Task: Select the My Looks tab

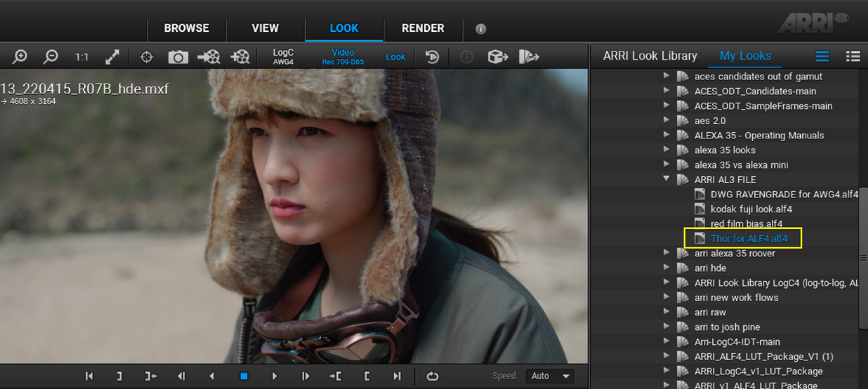Action: tap(745, 56)
